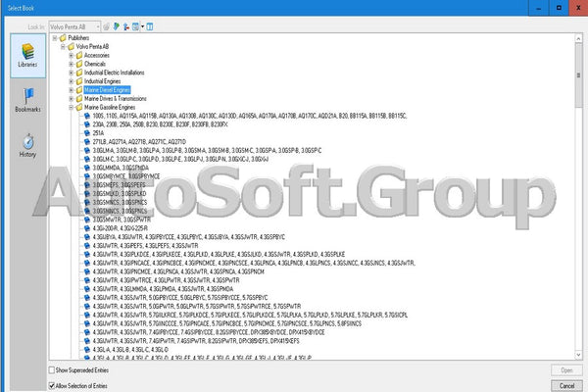Select entry containing 4.3GIPWTRCE
588x392 pixels.
point(166,280)
